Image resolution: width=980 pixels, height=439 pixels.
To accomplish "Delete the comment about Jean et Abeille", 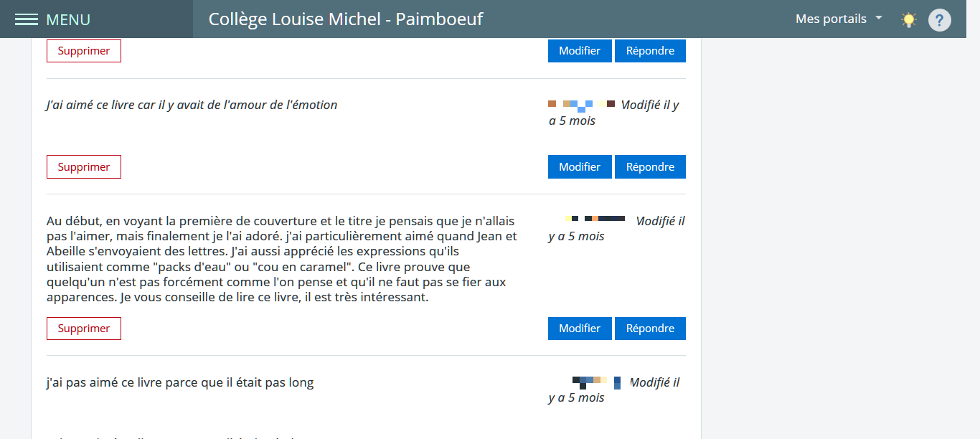I will 83,329.
